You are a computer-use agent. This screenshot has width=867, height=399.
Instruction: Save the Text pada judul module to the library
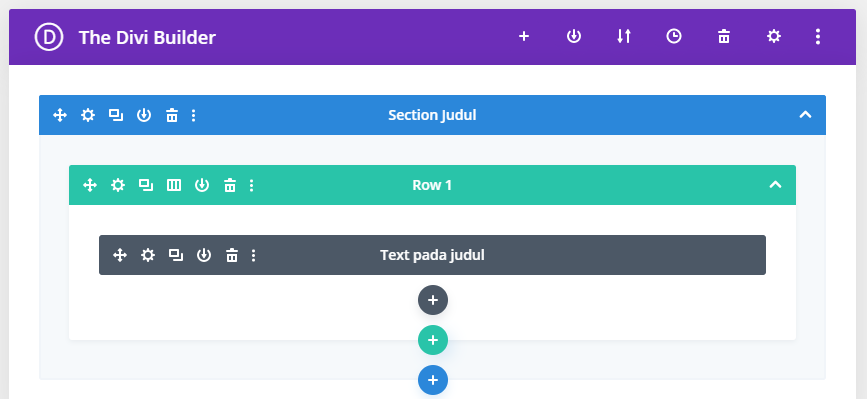204,255
